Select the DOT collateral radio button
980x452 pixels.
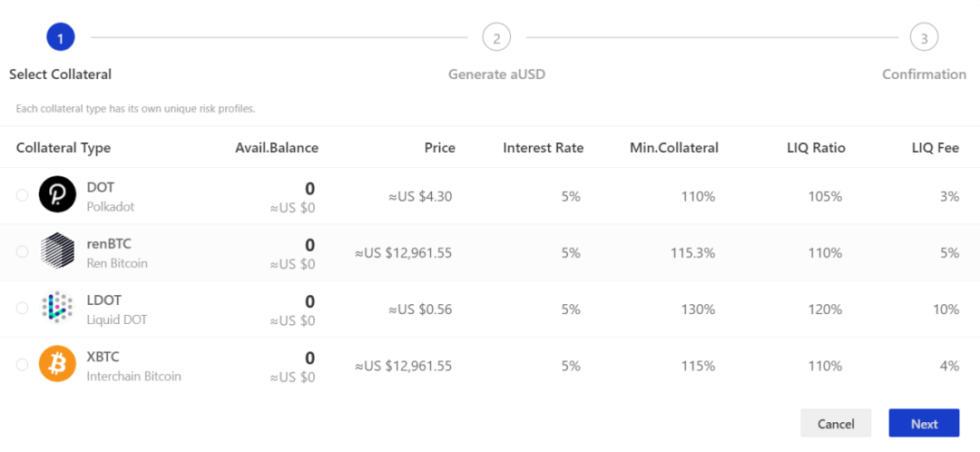23,195
